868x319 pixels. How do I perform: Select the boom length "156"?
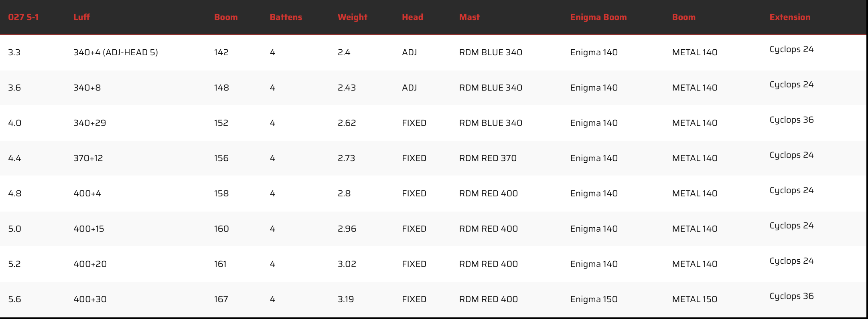click(x=221, y=158)
